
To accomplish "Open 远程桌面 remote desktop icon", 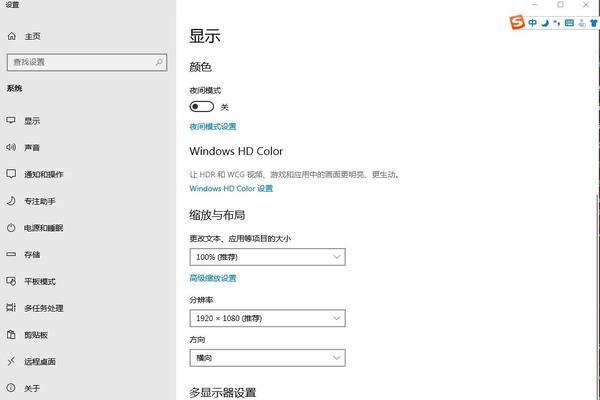I will coord(11,361).
